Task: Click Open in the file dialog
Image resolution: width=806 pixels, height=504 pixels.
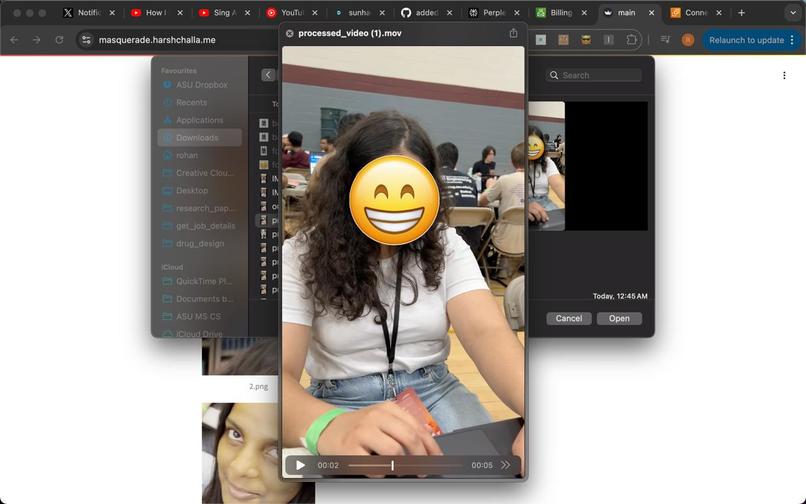Action: (619, 318)
